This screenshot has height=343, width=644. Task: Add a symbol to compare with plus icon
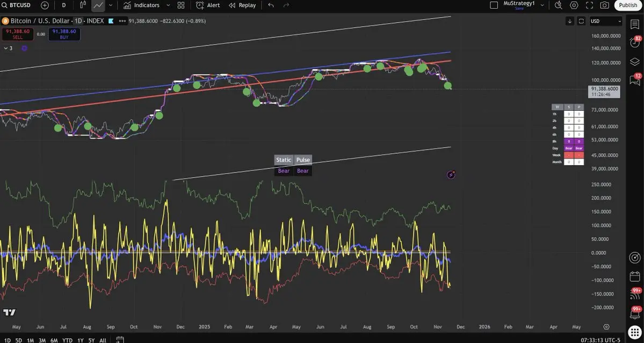coord(45,5)
